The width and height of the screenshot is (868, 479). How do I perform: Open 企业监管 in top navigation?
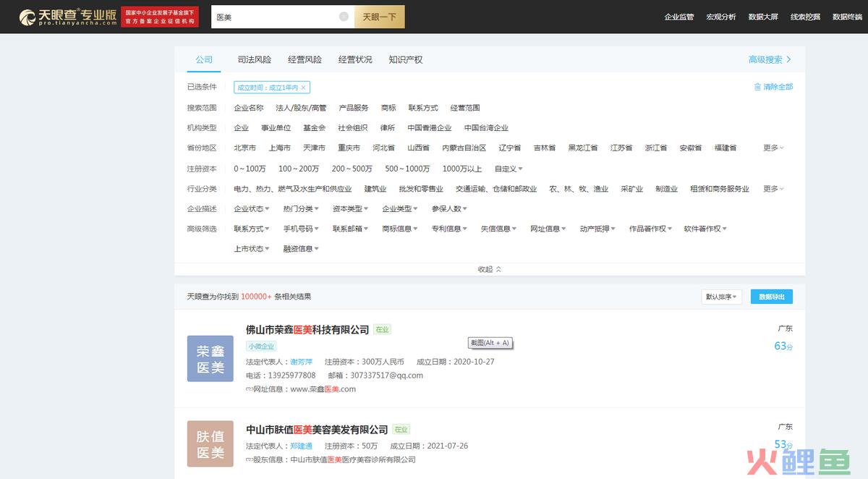coord(679,17)
